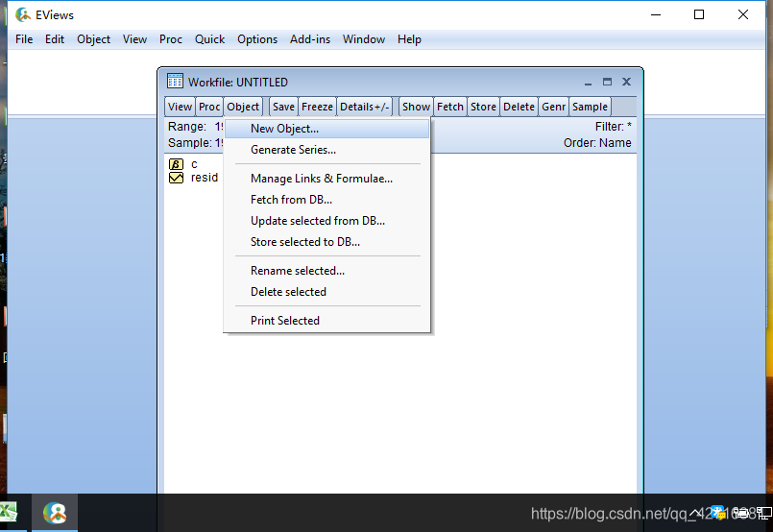Choose Rename selected... from the menu
The image size is (773, 532).
pyautogui.click(x=326, y=271)
